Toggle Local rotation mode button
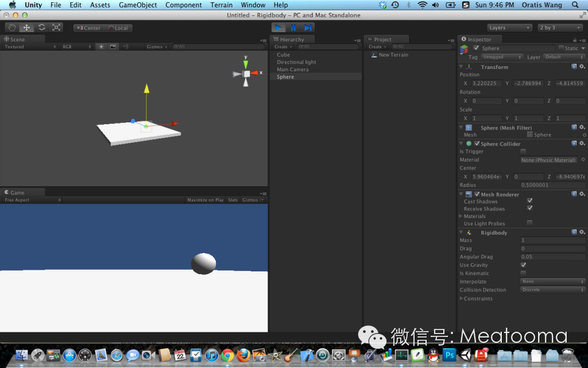 point(118,28)
